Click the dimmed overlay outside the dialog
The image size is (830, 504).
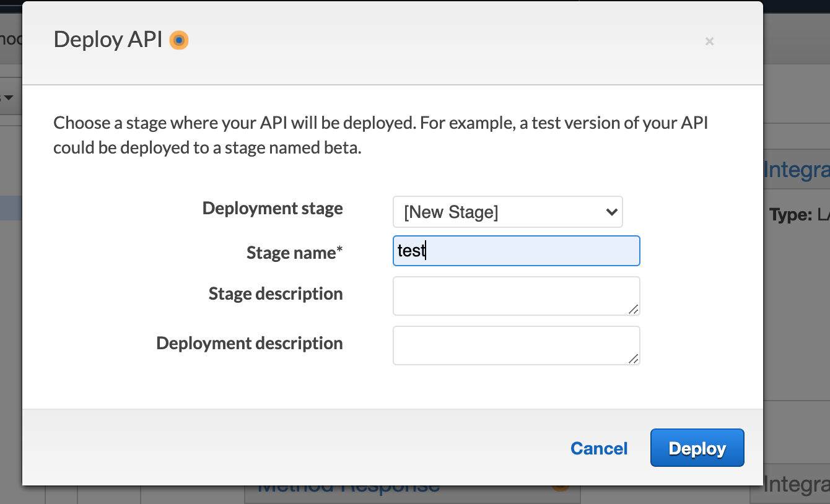[11, 279]
